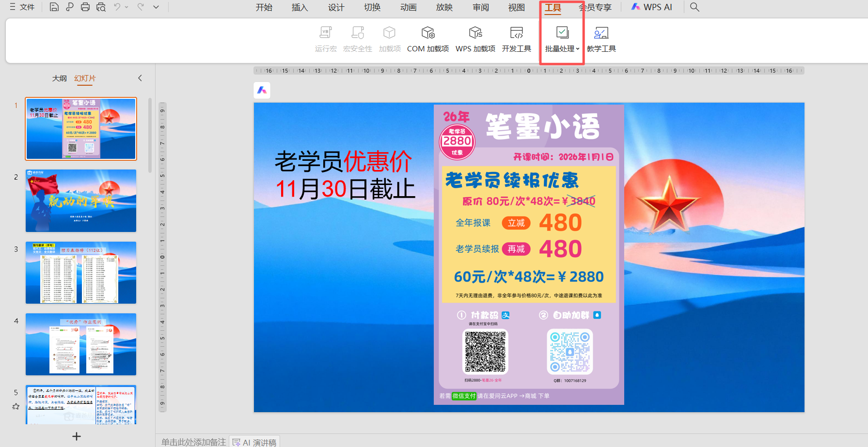This screenshot has height=447, width=868.
Task: Select slide 1 thumbnail
Action: [81, 129]
